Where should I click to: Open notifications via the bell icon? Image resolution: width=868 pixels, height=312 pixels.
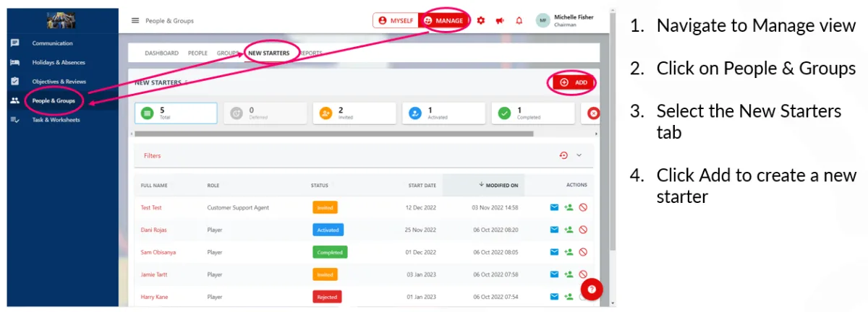tap(519, 21)
